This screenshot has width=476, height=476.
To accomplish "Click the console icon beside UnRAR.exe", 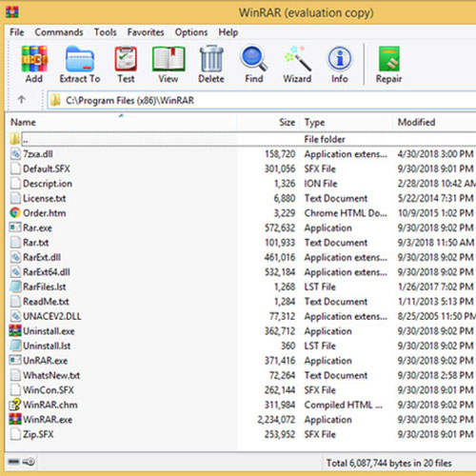I will pos(15,360).
